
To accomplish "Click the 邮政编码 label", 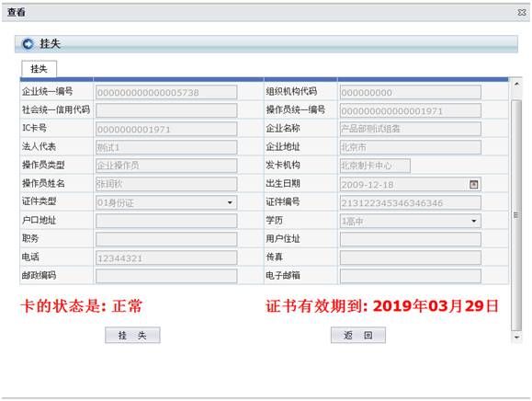I will pyautogui.click(x=39, y=275).
